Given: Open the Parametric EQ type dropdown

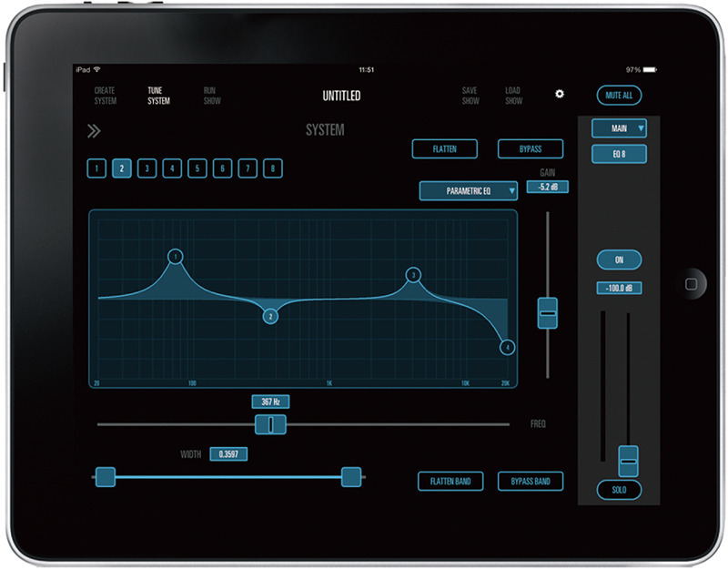Looking at the screenshot, I should click(469, 191).
